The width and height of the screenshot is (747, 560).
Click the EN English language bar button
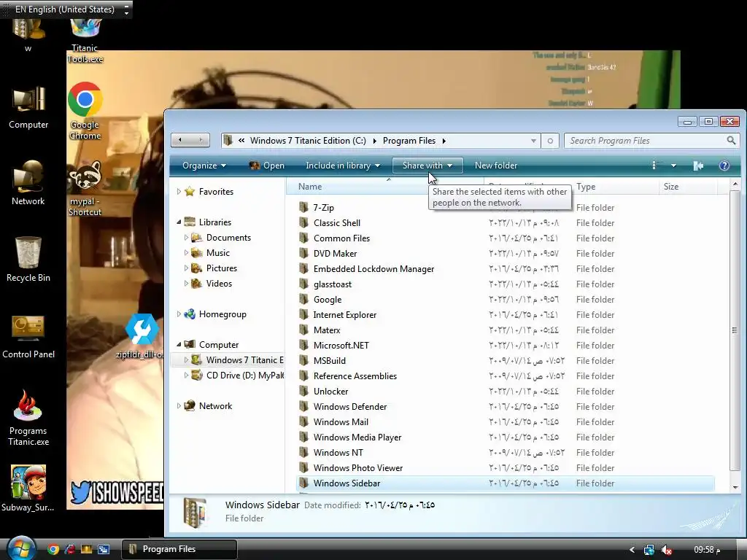[65, 9]
